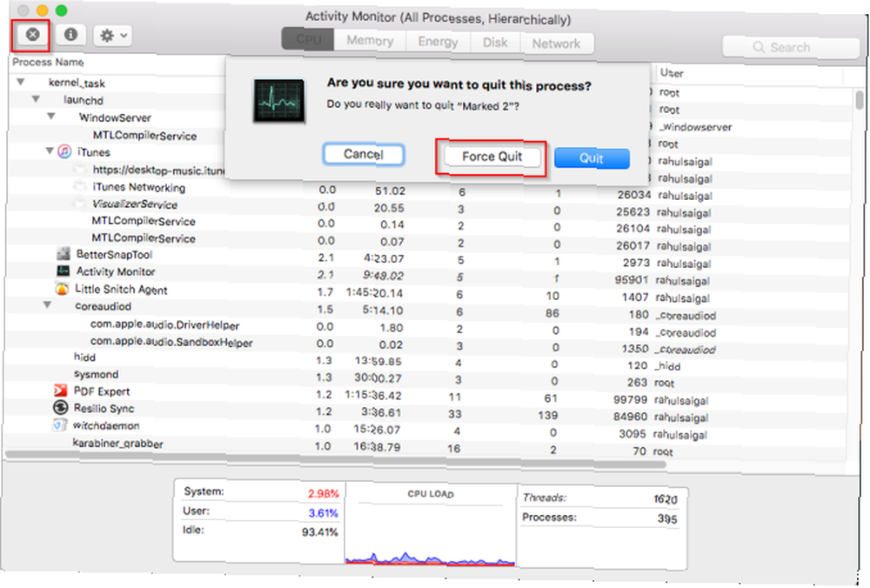The width and height of the screenshot is (870, 588).
Task: Sort by Process Name column header
Action: coord(48,62)
